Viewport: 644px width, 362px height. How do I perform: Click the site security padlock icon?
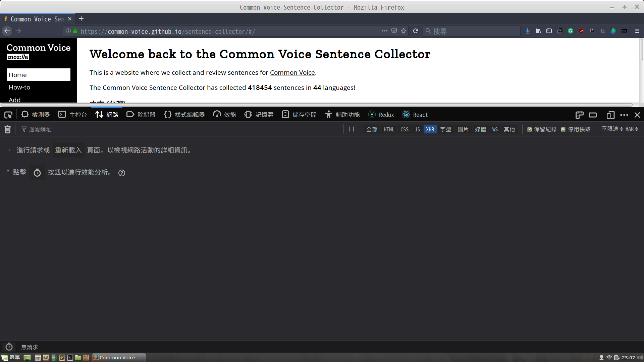pos(75,31)
